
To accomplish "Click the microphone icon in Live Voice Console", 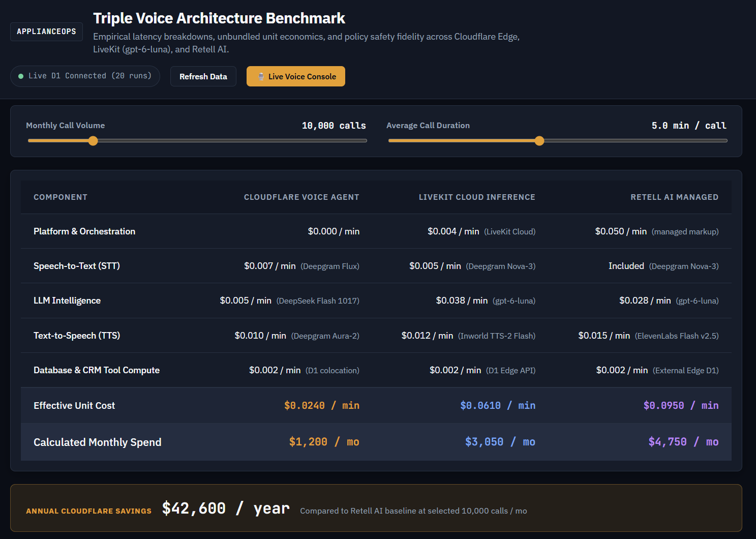I will point(261,76).
